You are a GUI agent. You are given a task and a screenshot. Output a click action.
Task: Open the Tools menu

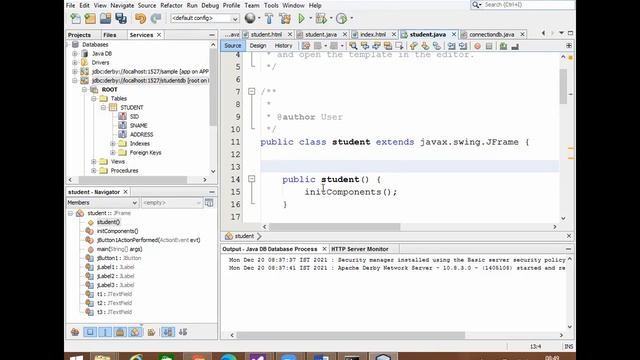point(271,5)
